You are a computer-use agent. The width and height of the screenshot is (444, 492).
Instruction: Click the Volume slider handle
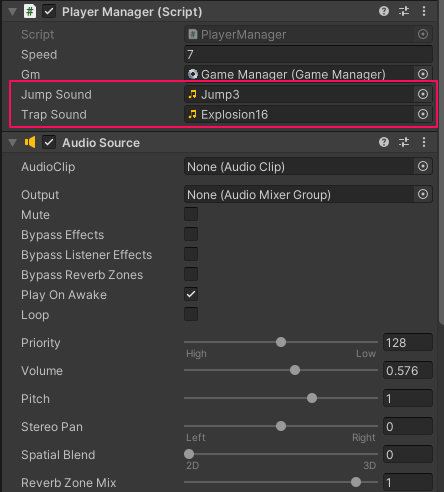click(295, 370)
